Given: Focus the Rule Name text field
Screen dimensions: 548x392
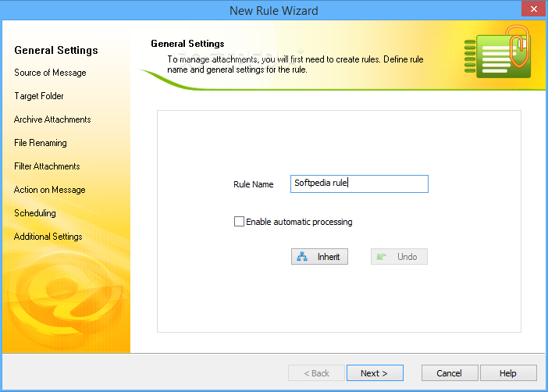Looking at the screenshot, I should [359, 184].
